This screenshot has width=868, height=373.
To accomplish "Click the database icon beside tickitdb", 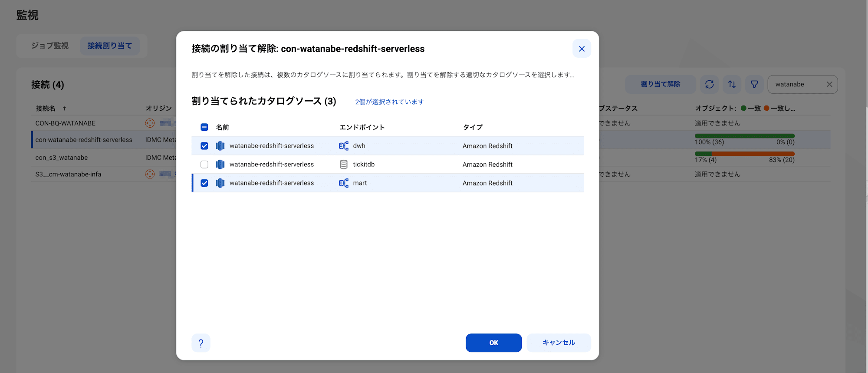I will (x=344, y=165).
